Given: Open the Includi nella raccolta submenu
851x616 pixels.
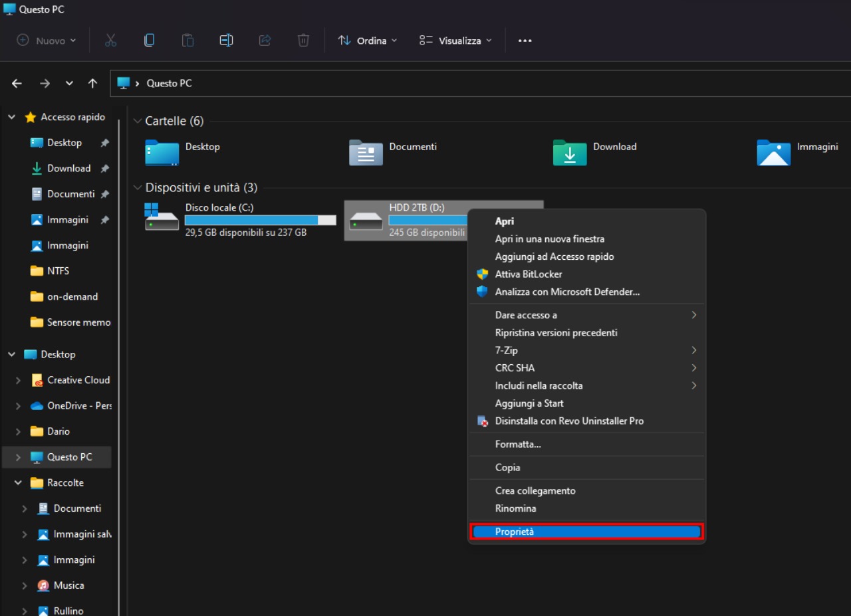Looking at the screenshot, I should pyautogui.click(x=587, y=385).
